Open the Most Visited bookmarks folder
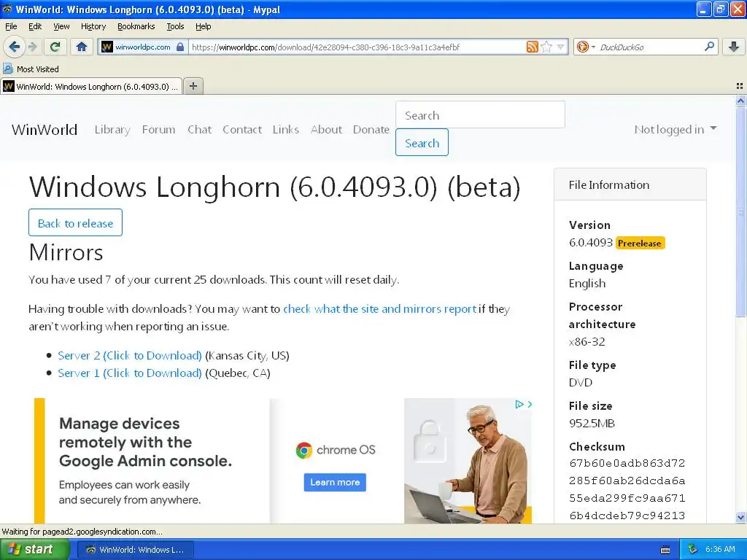The width and height of the screenshot is (747, 560). (31, 69)
